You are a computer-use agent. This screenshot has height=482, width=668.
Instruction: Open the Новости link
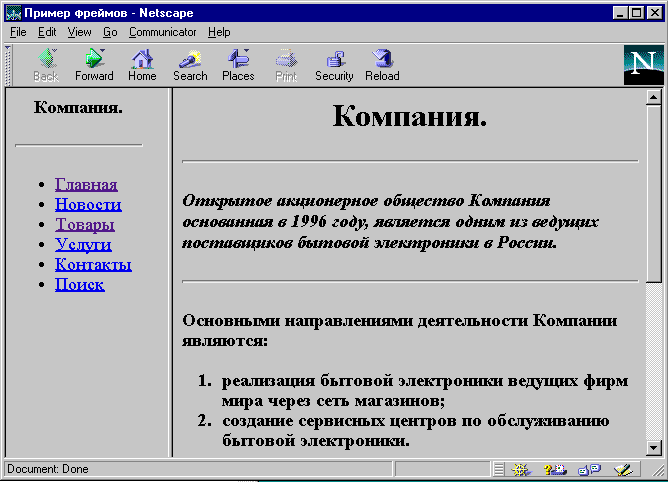[88, 205]
